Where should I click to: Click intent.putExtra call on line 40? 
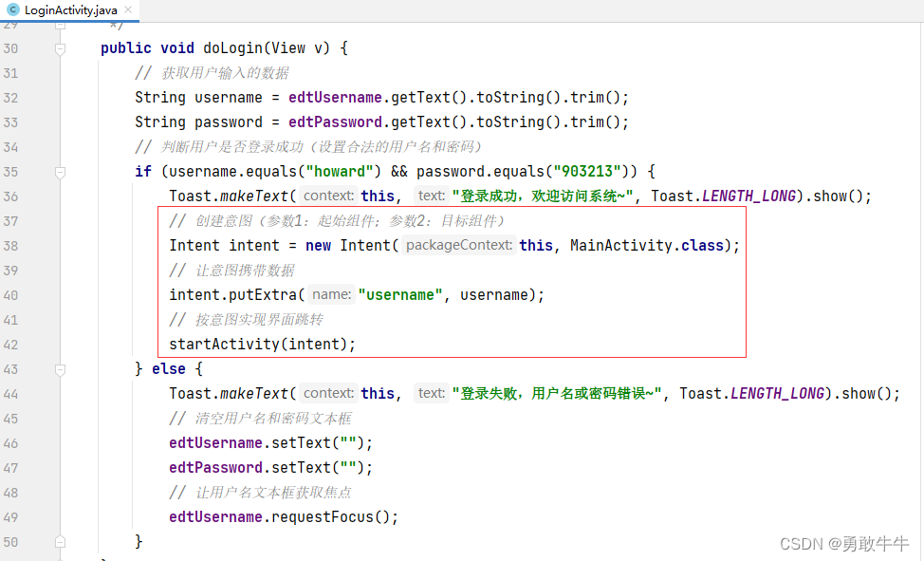pos(232,295)
